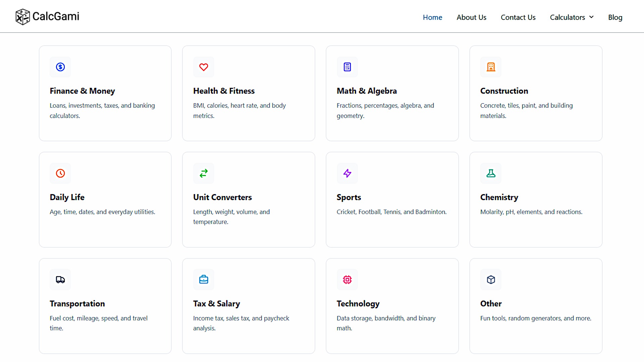The image size is (644, 362).
Task: Visit the Blog link
Action: point(615,17)
